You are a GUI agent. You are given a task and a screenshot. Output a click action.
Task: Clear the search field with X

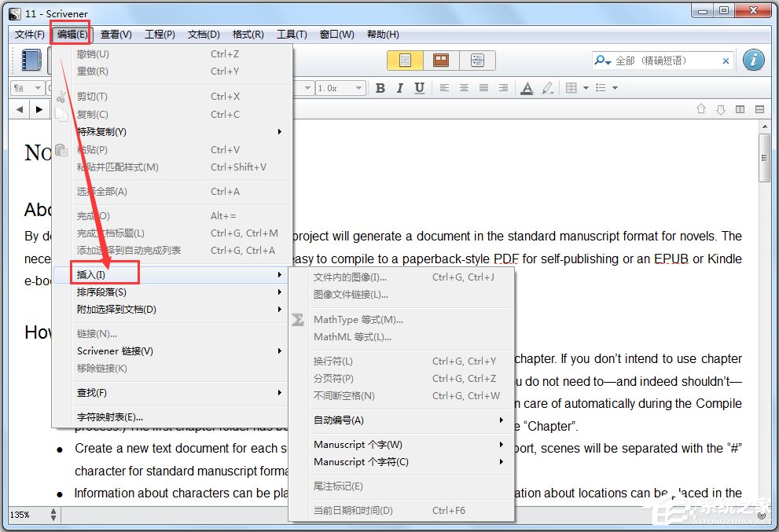click(726, 61)
